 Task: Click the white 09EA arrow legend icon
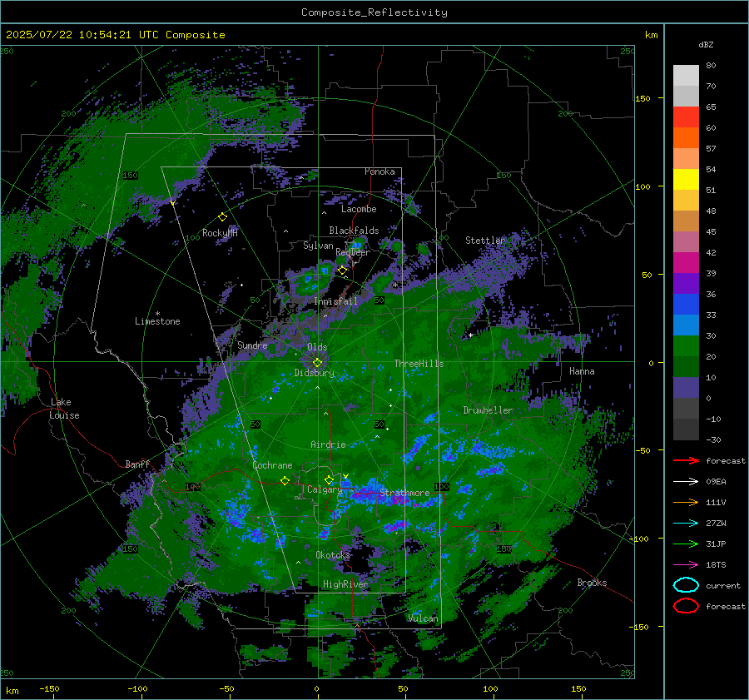click(x=686, y=481)
